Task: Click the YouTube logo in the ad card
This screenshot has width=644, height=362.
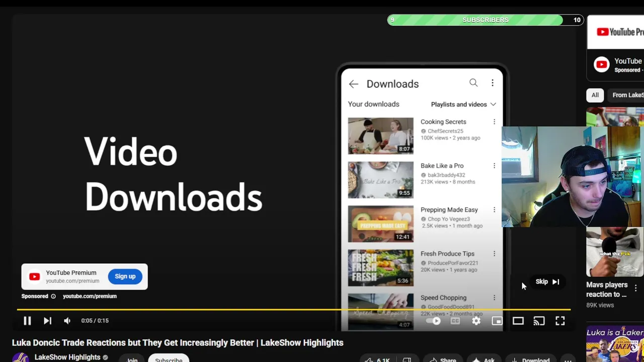Action: pyautogui.click(x=34, y=277)
